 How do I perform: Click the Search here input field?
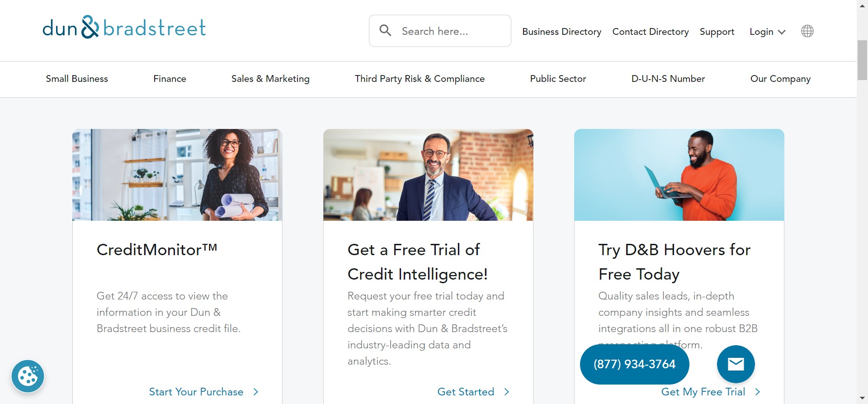point(452,31)
